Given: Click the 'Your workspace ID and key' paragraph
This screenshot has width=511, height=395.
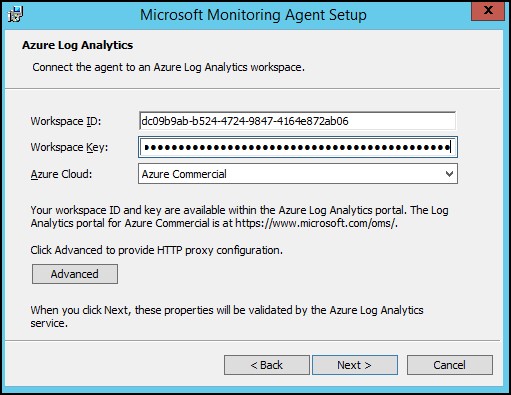Looking at the screenshot, I should point(239,216).
